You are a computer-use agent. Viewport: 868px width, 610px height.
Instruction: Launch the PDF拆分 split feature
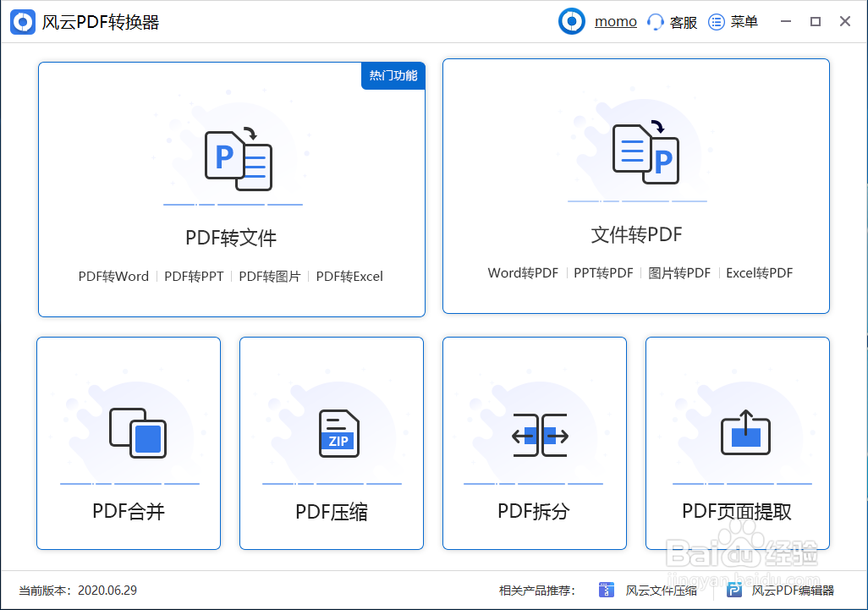(534, 442)
